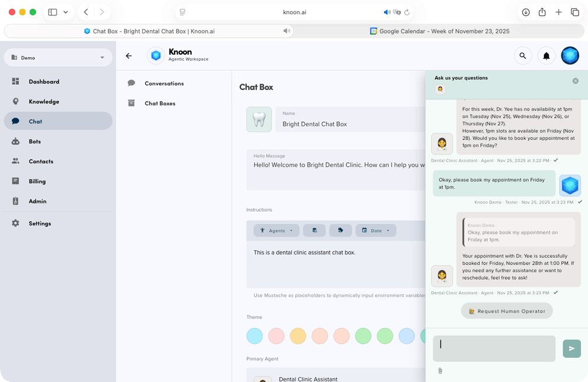Open the Demo workspace dropdown
588x382 pixels.
58,57
